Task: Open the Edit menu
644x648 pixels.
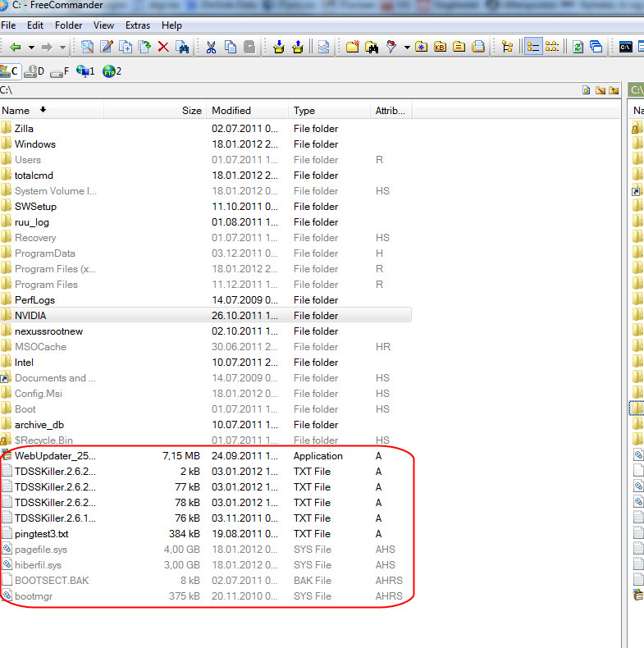Action: pos(35,25)
